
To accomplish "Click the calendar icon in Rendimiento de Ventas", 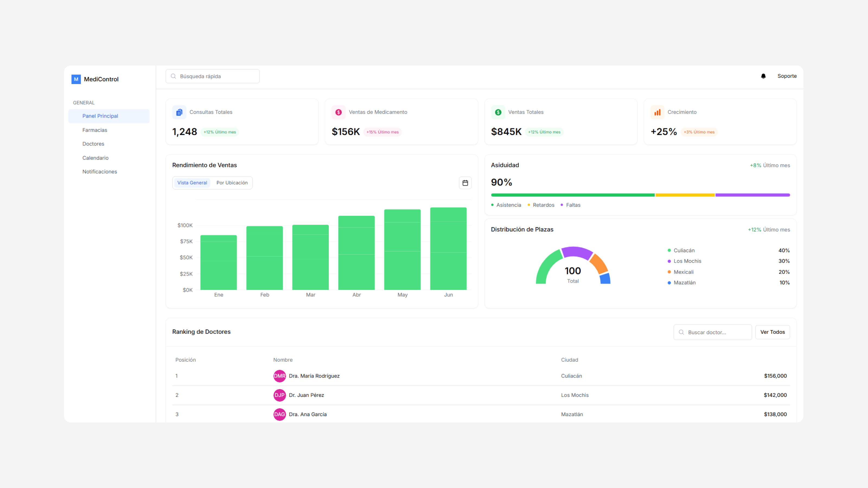I will pos(465,183).
